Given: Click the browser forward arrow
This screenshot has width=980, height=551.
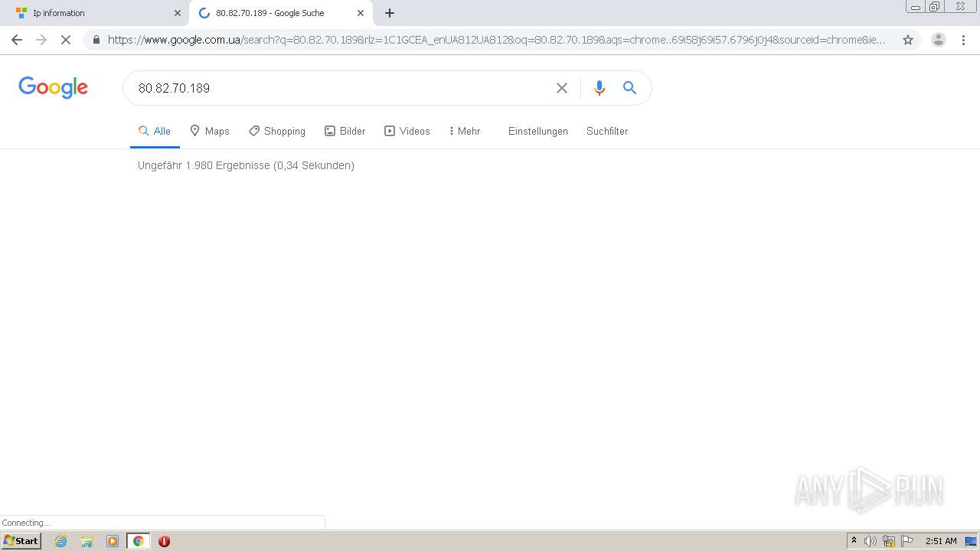Looking at the screenshot, I should [x=41, y=40].
